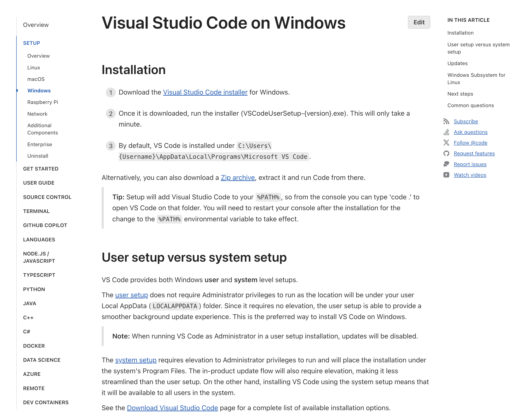Collapse the SETUP section in sidebar
The width and height of the screenshot is (523, 420).
[32, 43]
